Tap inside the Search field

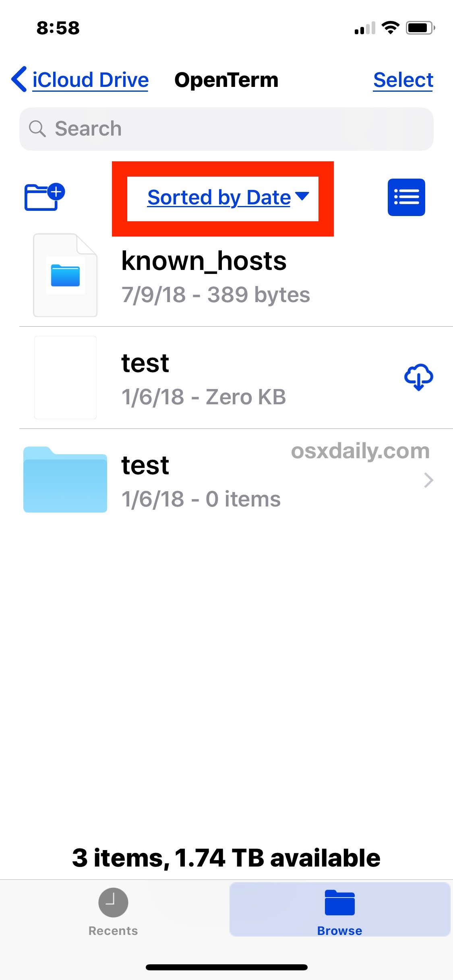click(225, 129)
